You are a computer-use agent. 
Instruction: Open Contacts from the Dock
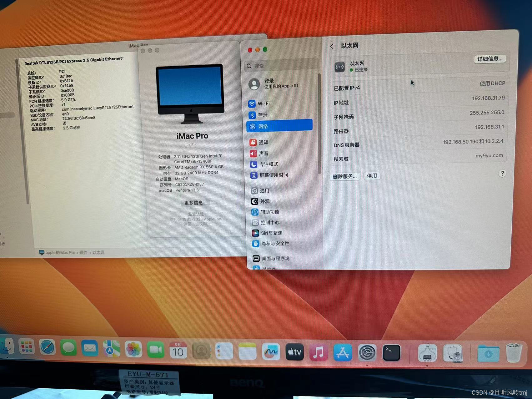coord(201,351)
